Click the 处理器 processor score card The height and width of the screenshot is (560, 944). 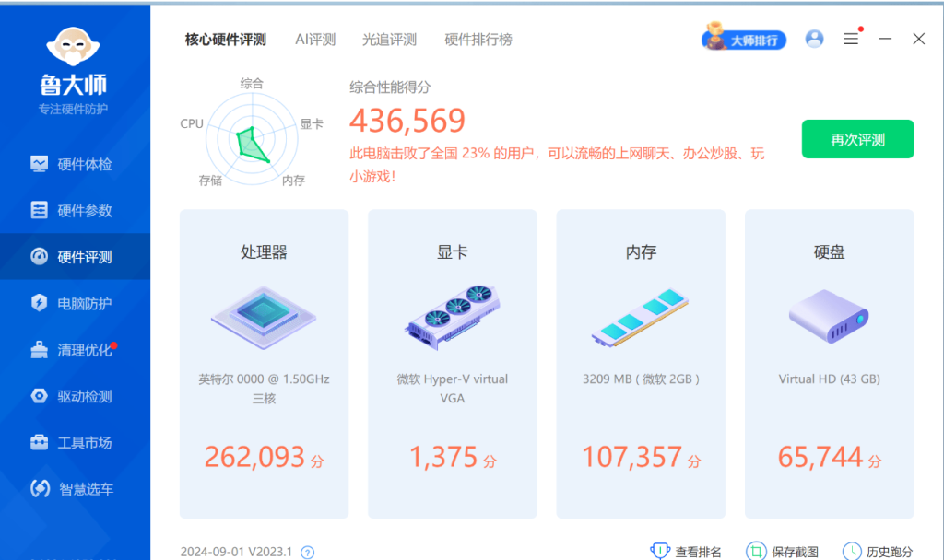click(x=264, y=363)
